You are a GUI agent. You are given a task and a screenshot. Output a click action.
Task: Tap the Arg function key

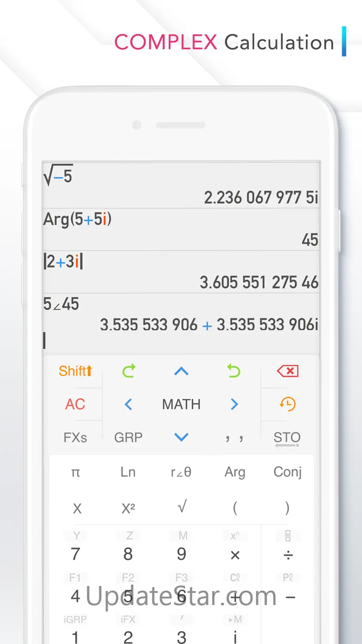[235, 473]
